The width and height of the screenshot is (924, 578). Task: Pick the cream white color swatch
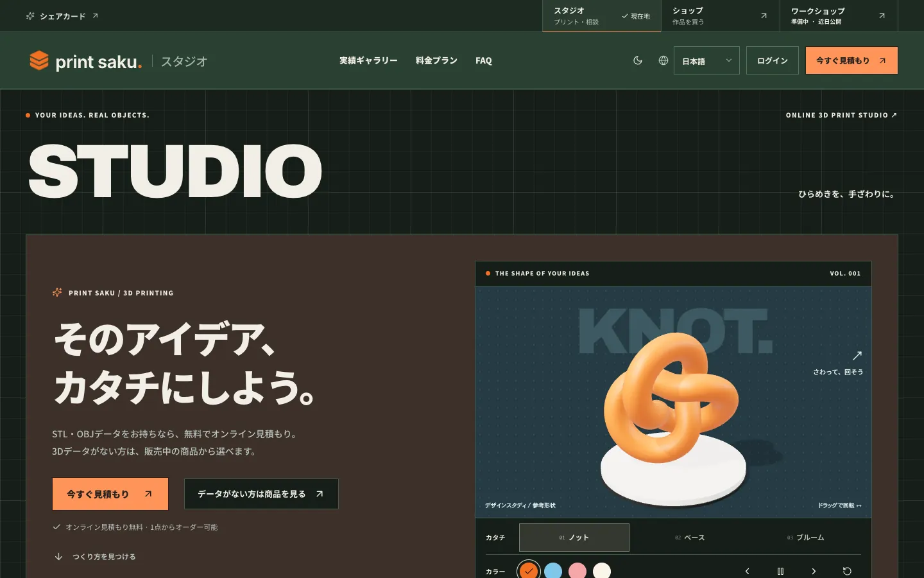point(602,571)
